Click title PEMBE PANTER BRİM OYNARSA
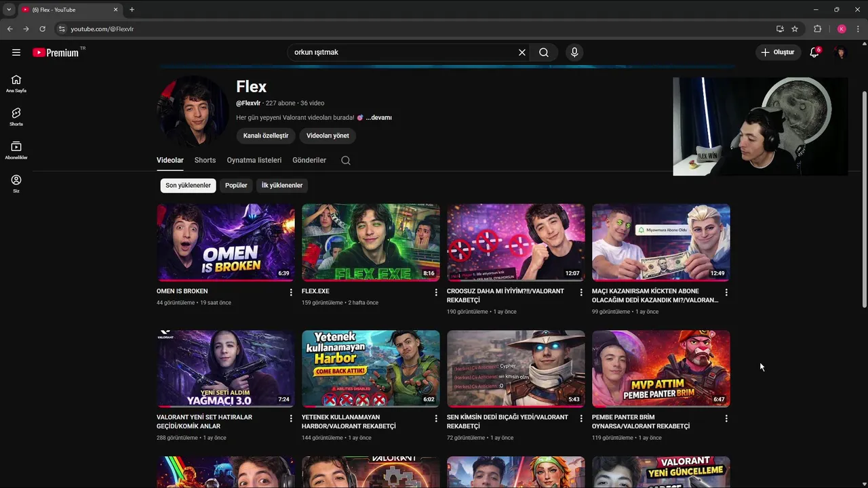Image resolution: width=868 pixels, height=488 pixels. click(641, 422)
